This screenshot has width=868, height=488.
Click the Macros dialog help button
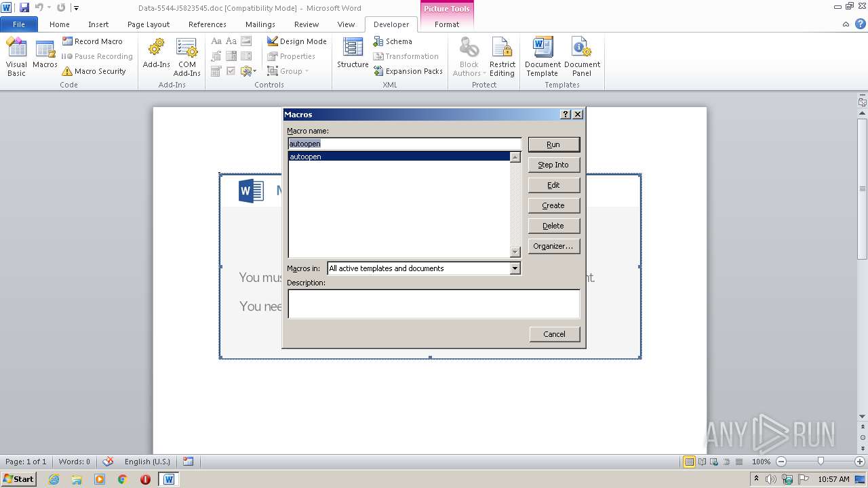[x=566, y=115]
